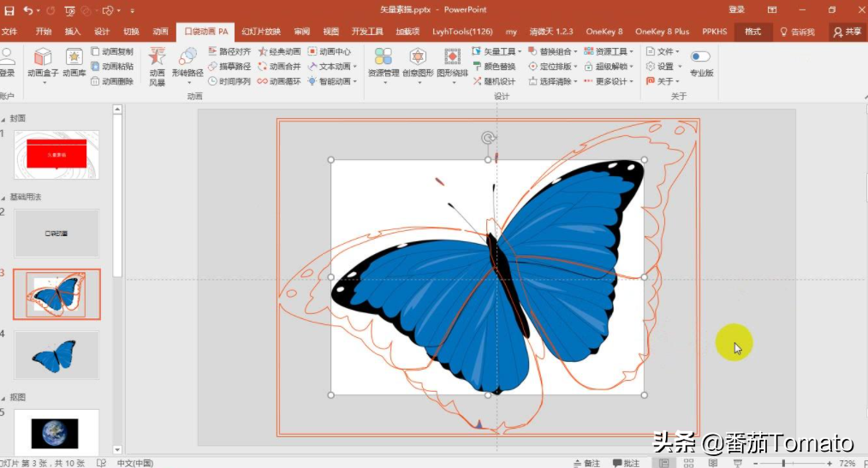Open the 设置 settings dropdown

click(663, 67)
